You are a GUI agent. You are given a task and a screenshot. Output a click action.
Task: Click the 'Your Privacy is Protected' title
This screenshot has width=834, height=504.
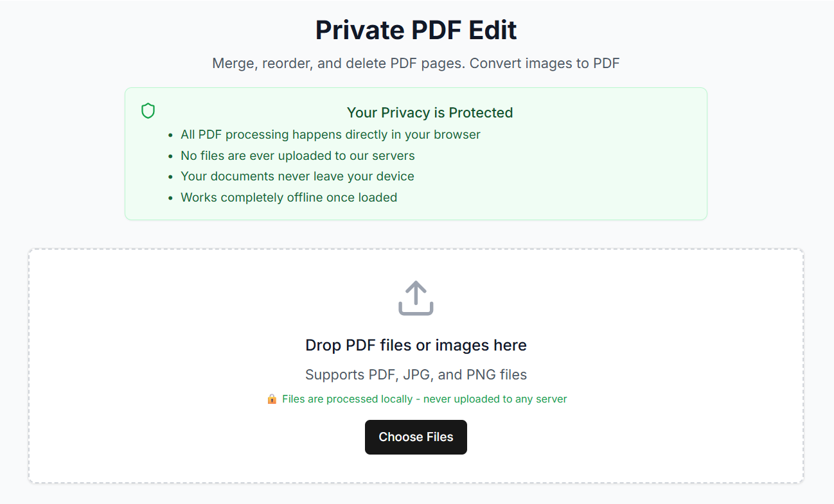429,112
